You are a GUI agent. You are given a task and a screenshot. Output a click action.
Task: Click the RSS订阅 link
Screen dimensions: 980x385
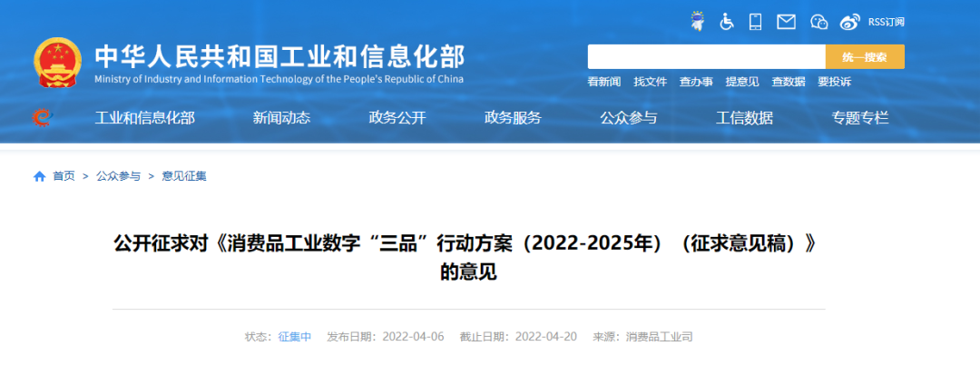pyautogui.click(x=887, y=22)
